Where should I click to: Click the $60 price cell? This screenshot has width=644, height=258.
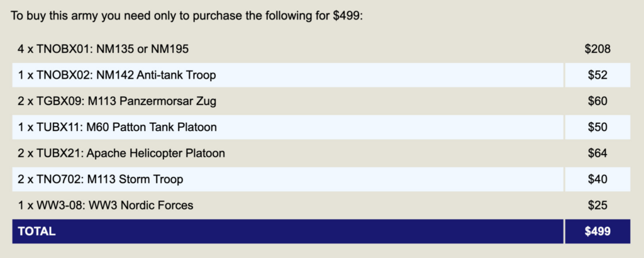[597, 101]
